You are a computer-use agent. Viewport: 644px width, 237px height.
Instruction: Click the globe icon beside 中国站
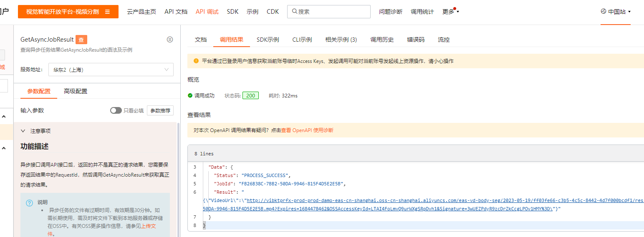[604, 12]
